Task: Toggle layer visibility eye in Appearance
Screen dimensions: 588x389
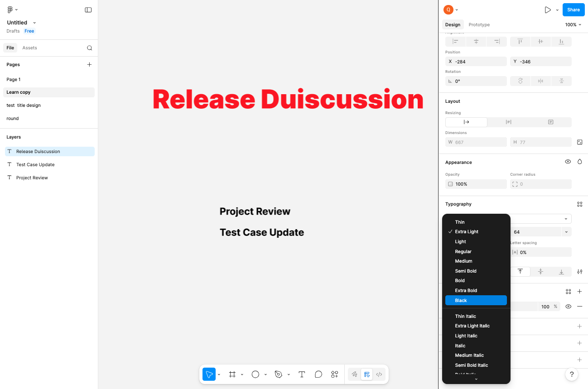Action: [x=568, y=162]
